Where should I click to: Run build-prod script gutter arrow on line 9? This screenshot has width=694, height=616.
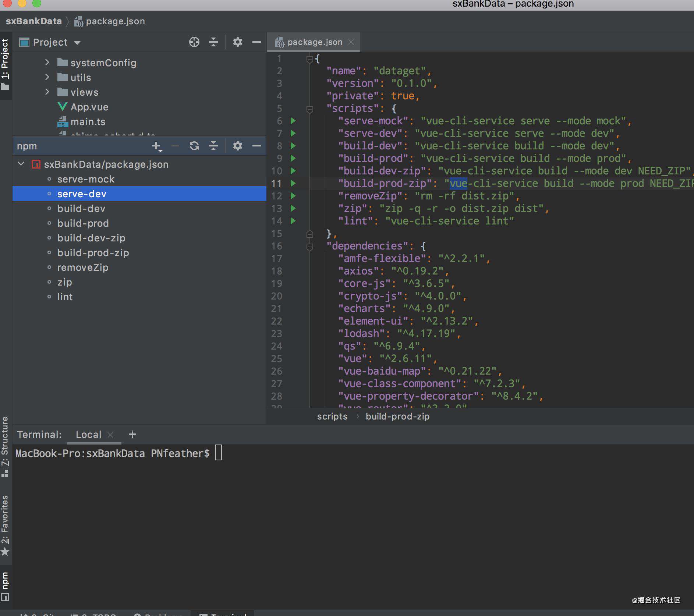coord(293,158)
